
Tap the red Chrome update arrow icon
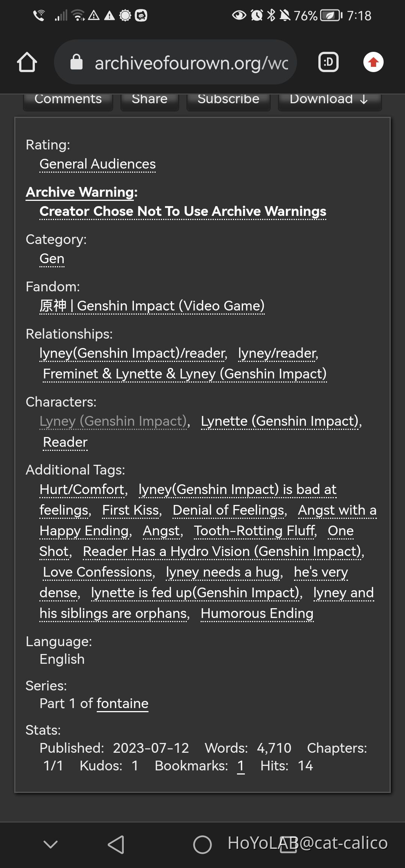[x=373, y=62]
